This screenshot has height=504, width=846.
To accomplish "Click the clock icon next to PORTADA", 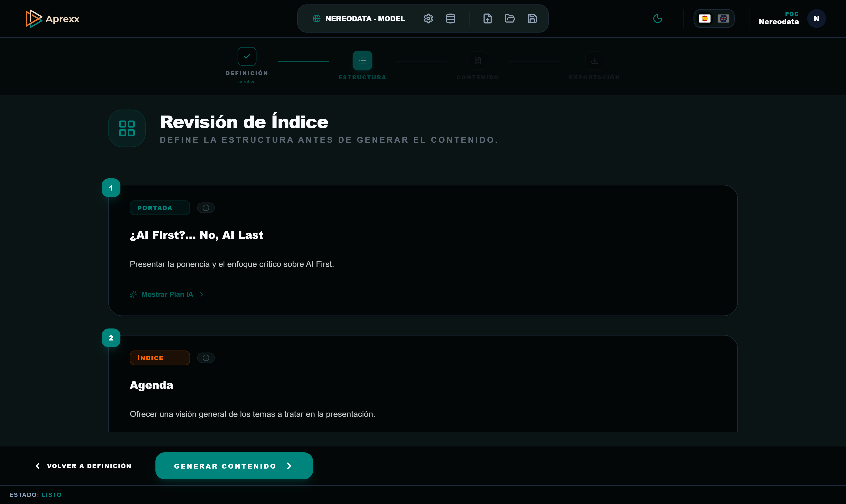I will point(206,208).
